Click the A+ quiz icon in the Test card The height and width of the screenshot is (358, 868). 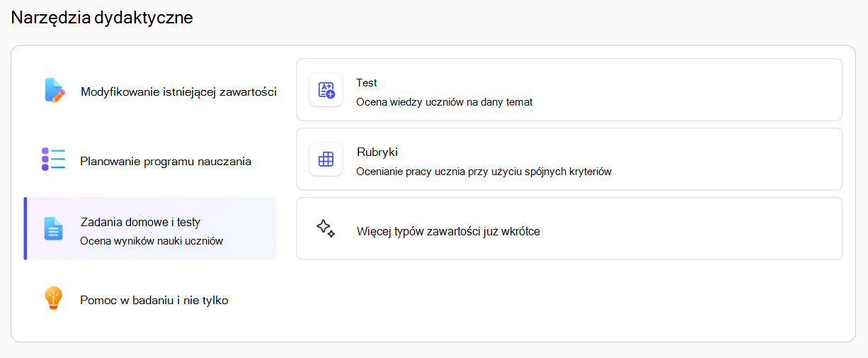[x=326, y=90]
